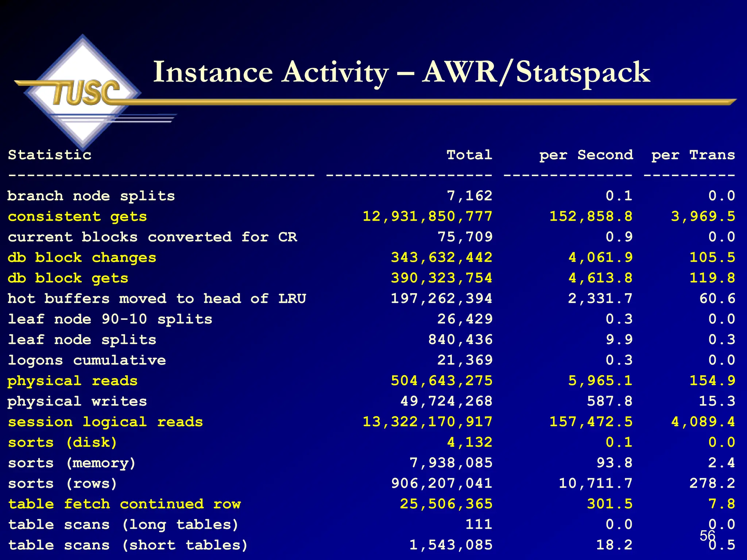
Task: Click per-trans value 154.9
Action: click(x=712, y=381)
